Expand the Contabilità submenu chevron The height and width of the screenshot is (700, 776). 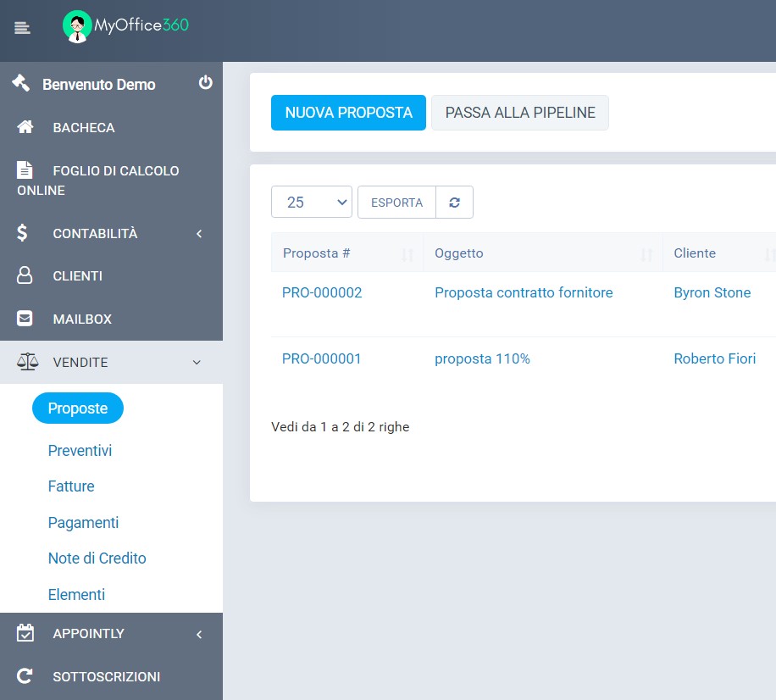pyautogui.click(x=199, y=234)
